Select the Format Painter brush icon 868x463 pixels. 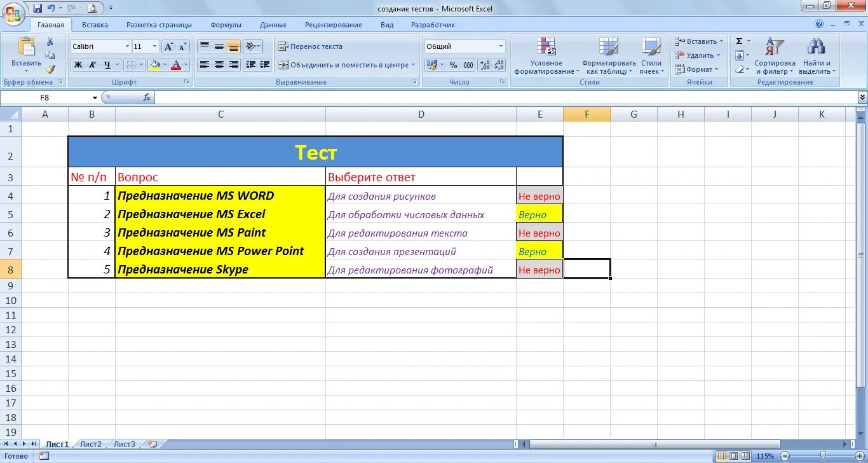point(50,69)
